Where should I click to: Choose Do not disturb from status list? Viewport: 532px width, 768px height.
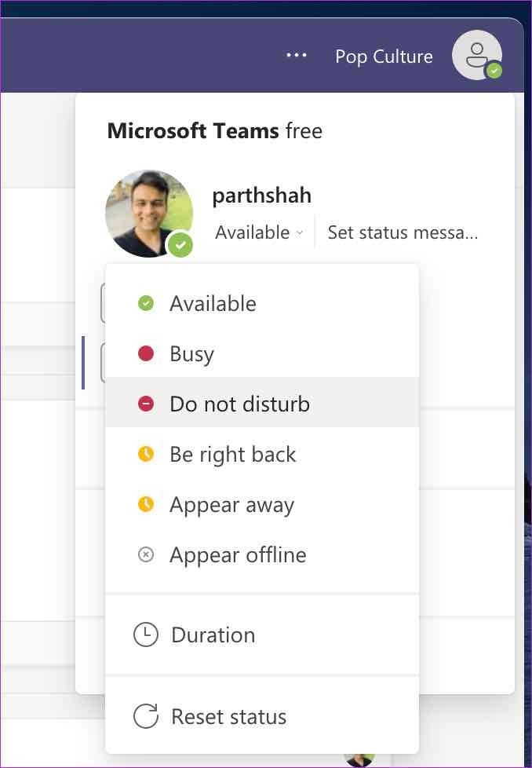[x=262, y=403]
